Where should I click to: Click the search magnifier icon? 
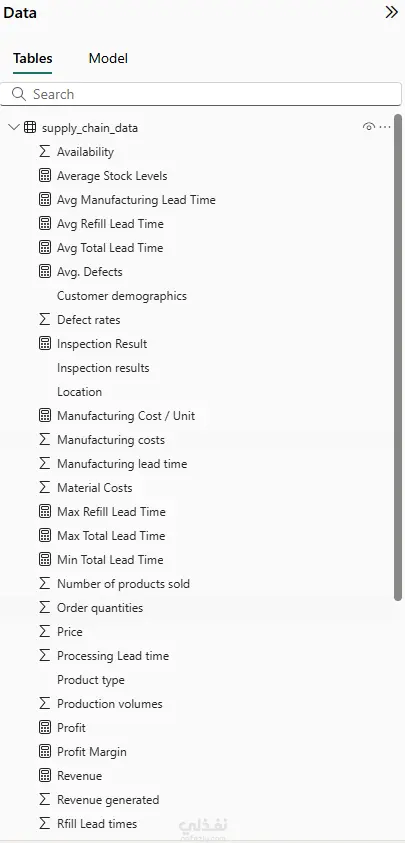pyautogui.click(x=19, y=94)
